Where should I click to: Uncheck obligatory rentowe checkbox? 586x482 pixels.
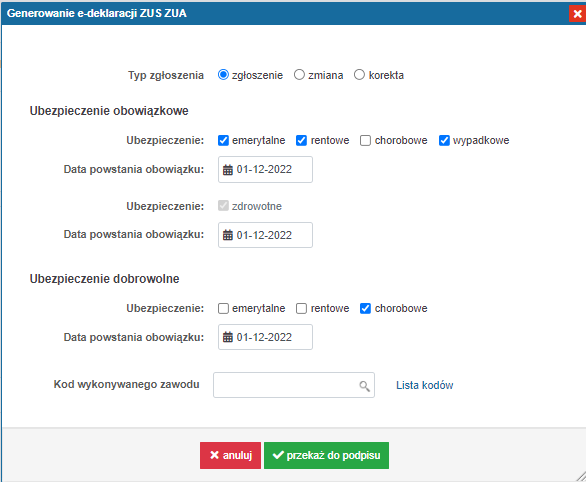(x=301, y=140)
